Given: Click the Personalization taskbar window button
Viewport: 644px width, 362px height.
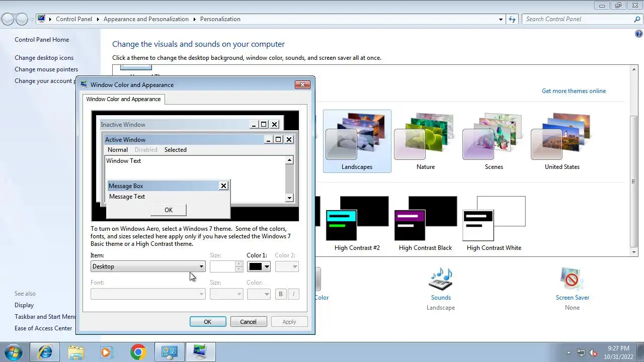Looking at the screenshot, I should (x=201, y=352).
